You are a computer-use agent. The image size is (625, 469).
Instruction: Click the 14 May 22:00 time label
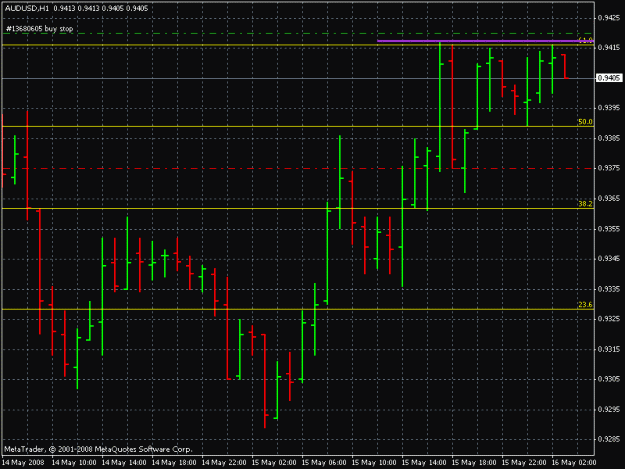pyautogui.click(x=224, y=463)
